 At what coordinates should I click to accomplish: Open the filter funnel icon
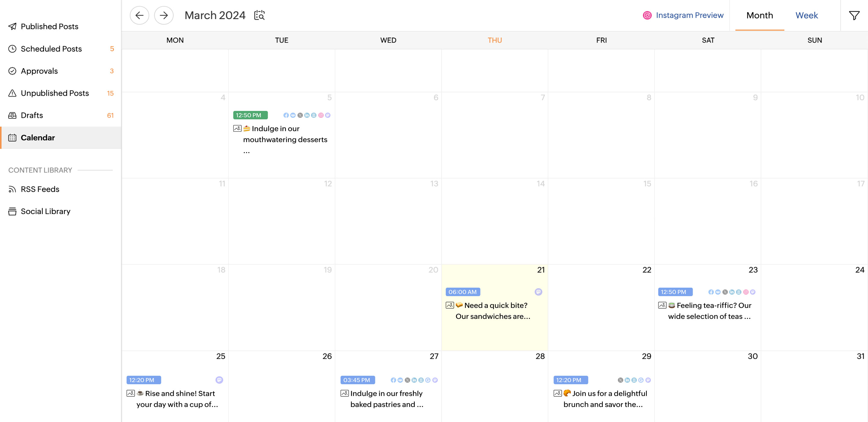coord(854,15)
